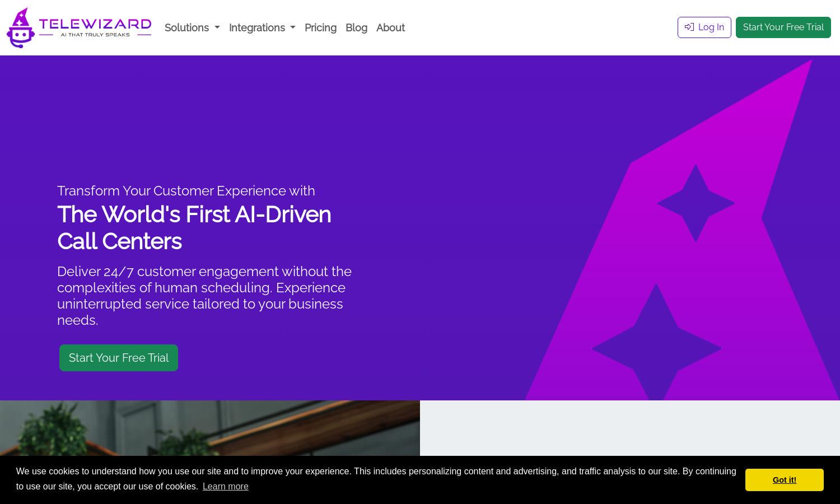Click the text "Transform Your Customer Experience with"
The height and width of the screenshot is (504, 840).
(x=186, y=190)
